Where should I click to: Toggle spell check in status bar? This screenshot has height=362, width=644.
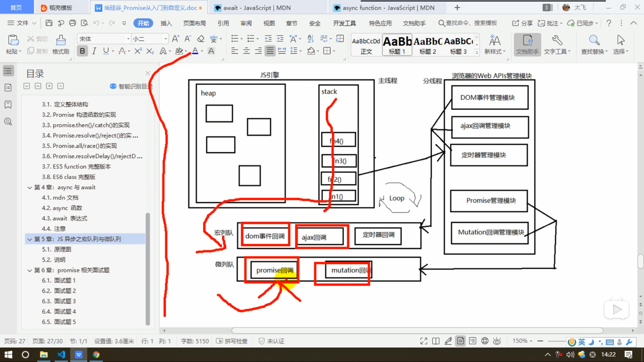pyautogui.click(x=232, y=341)
